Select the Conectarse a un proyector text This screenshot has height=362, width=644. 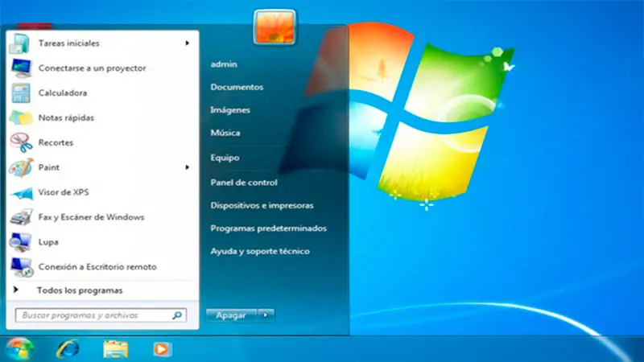point(93,68)
